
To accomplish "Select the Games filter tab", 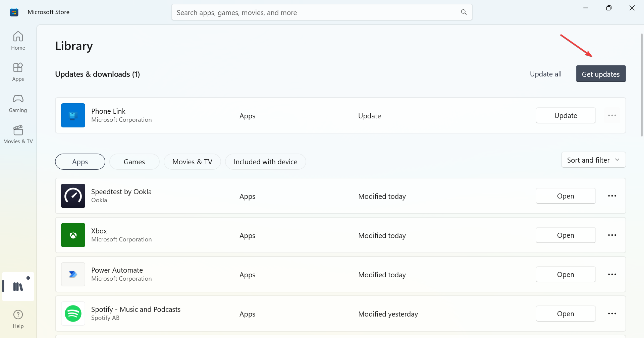I will [x=134, y=162].
